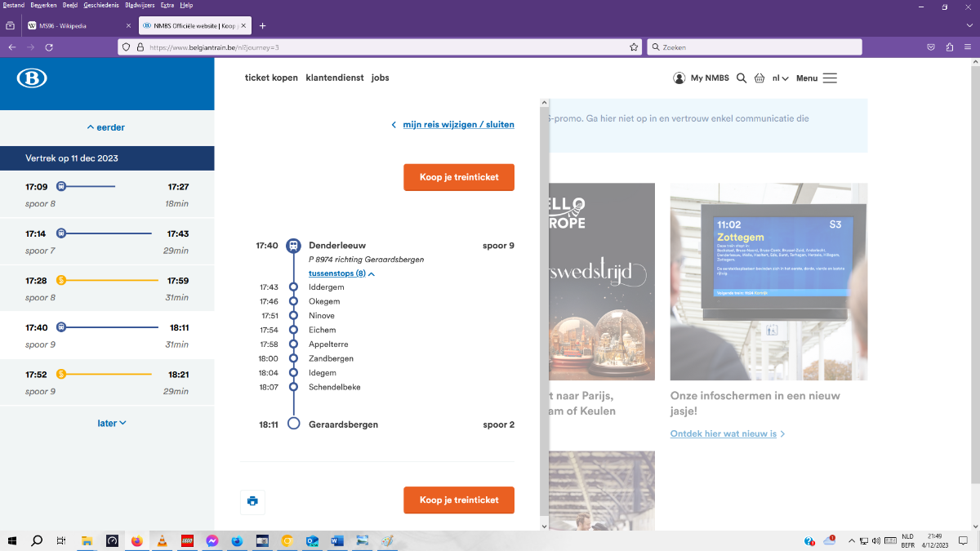Click the print icon below itinerary

(252, 501)
